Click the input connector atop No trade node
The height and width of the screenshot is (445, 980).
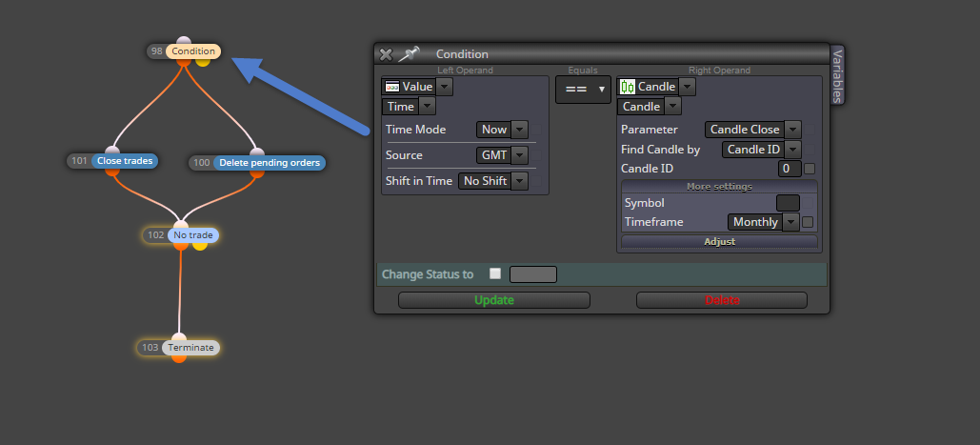point(181,225)
